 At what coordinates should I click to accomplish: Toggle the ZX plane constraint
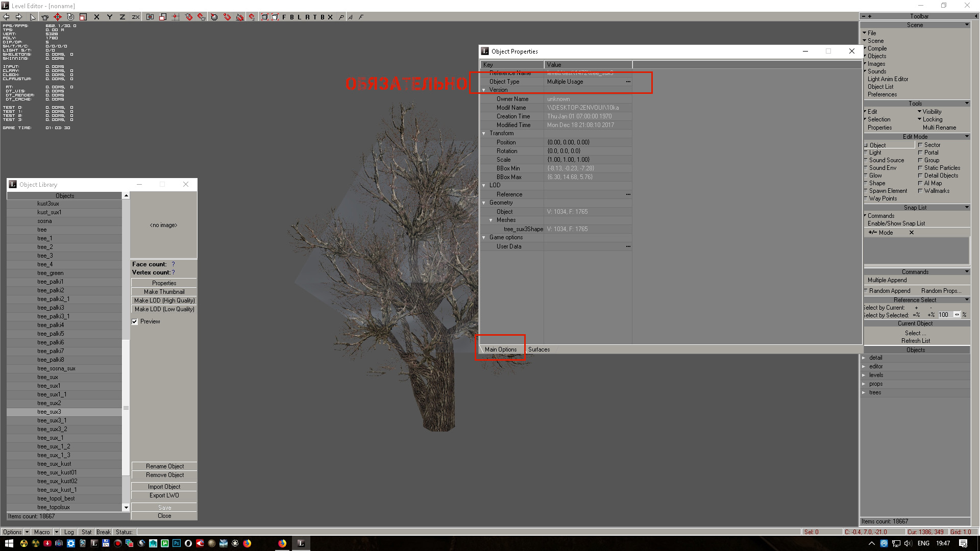point(135,17)
